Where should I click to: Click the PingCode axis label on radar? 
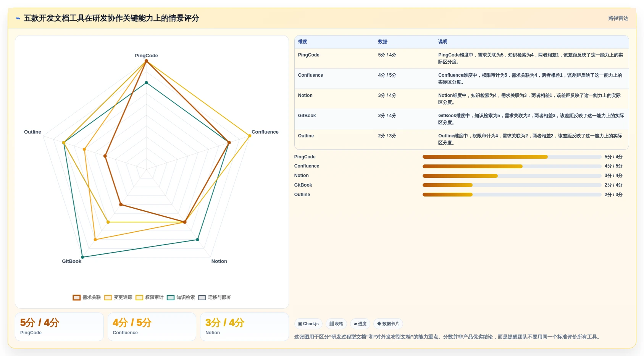[x=146, y=56]
